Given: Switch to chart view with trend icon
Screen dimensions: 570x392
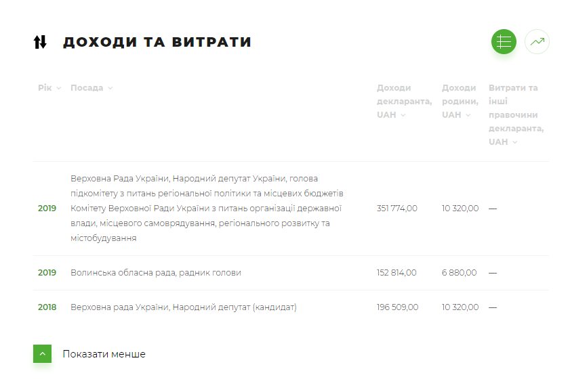Looking at the screenshot, I should pyautogui.click(x=537, y=42).
